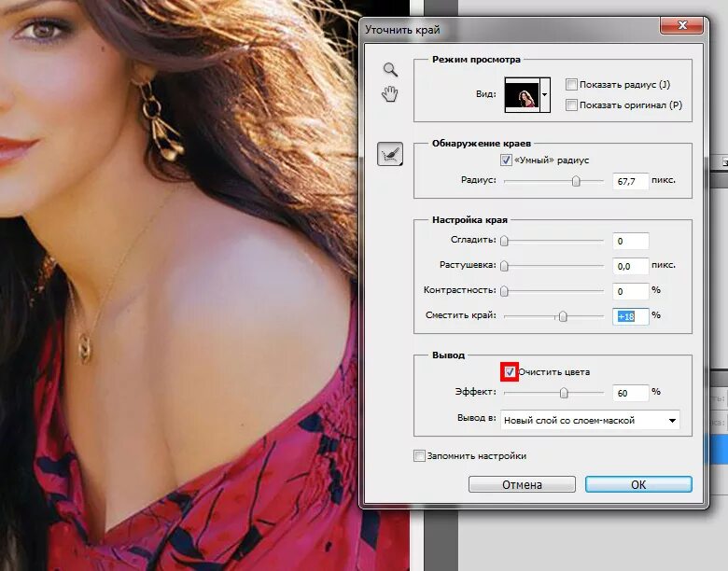
Task: Click the Сгладить value field
Action: [631, 241]
